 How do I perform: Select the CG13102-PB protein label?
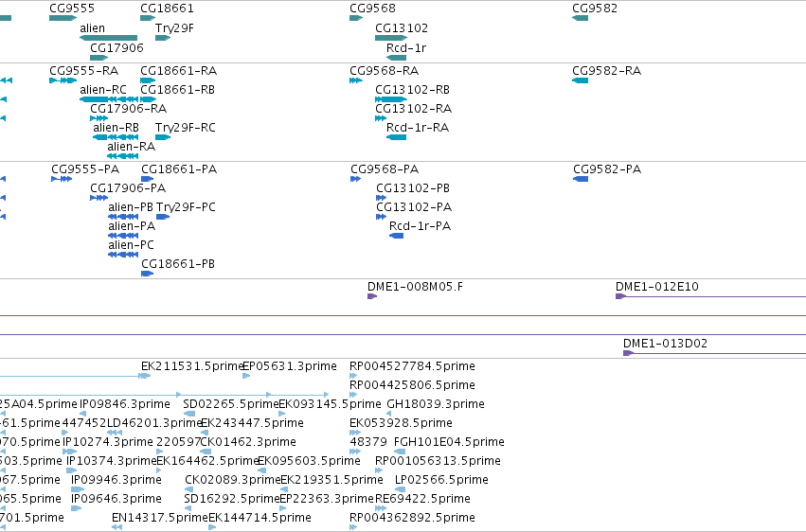[413, 188]
